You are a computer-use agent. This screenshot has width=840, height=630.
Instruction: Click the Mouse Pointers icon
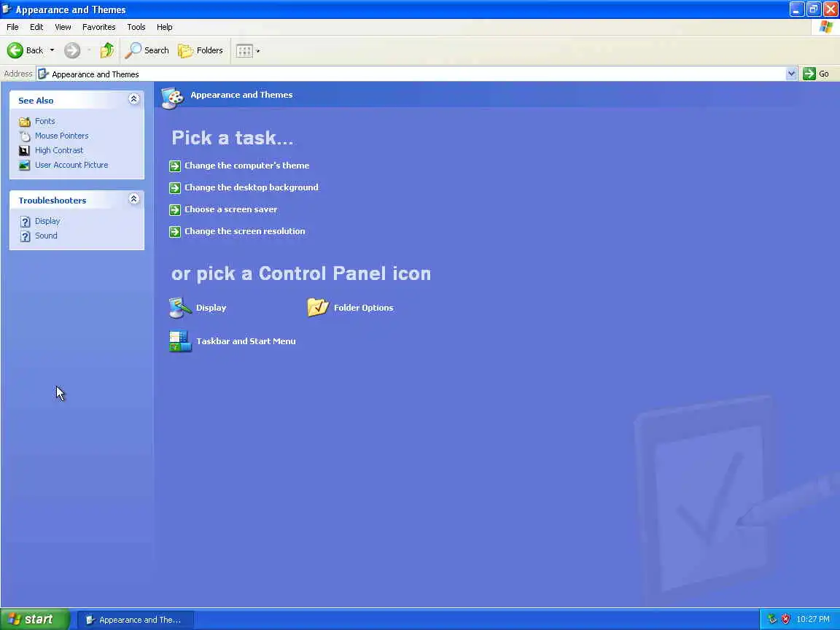pos(25,136)
